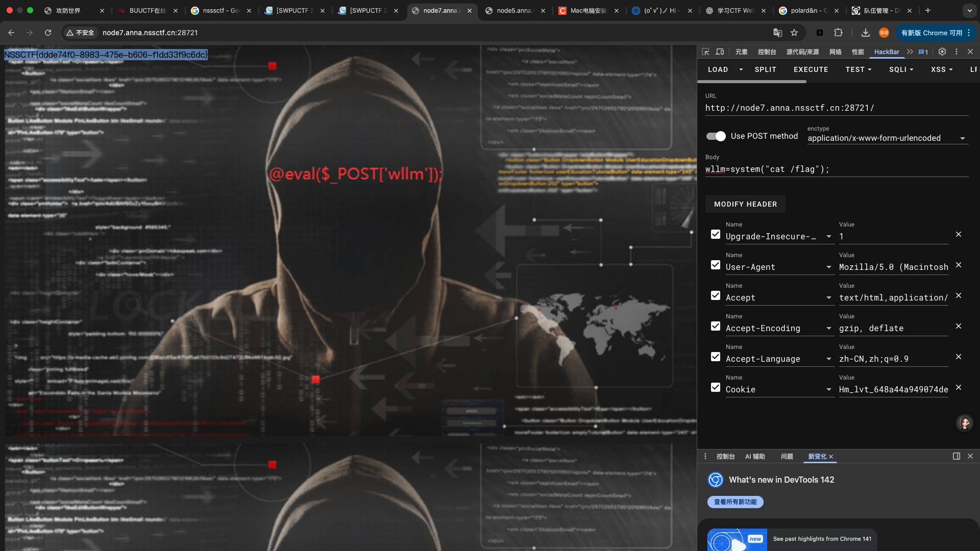
Task: Remove the User-Agent header row
Action: coord(959,265)
